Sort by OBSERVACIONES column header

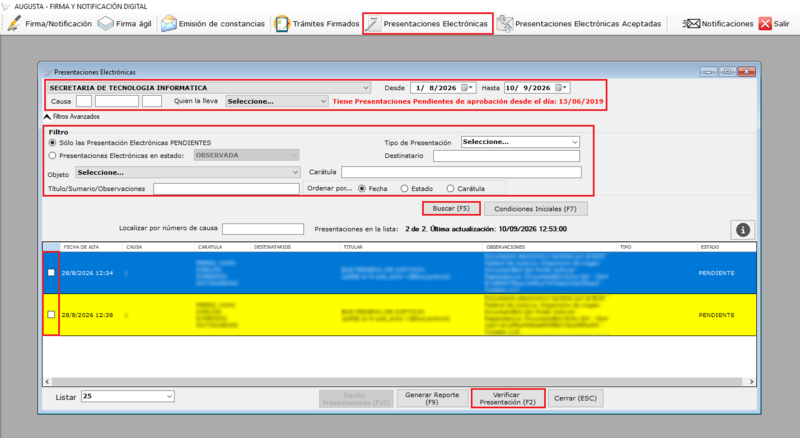click(549, 247)
